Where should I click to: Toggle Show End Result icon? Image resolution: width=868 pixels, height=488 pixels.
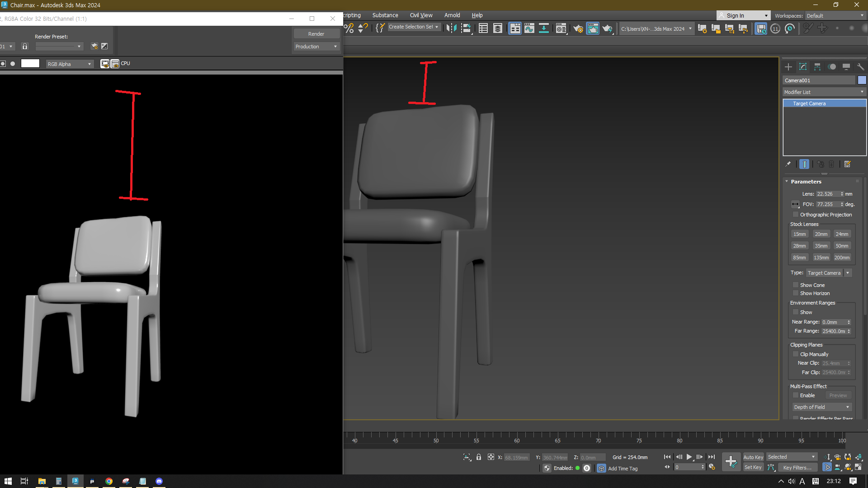[x=805, y=164]
